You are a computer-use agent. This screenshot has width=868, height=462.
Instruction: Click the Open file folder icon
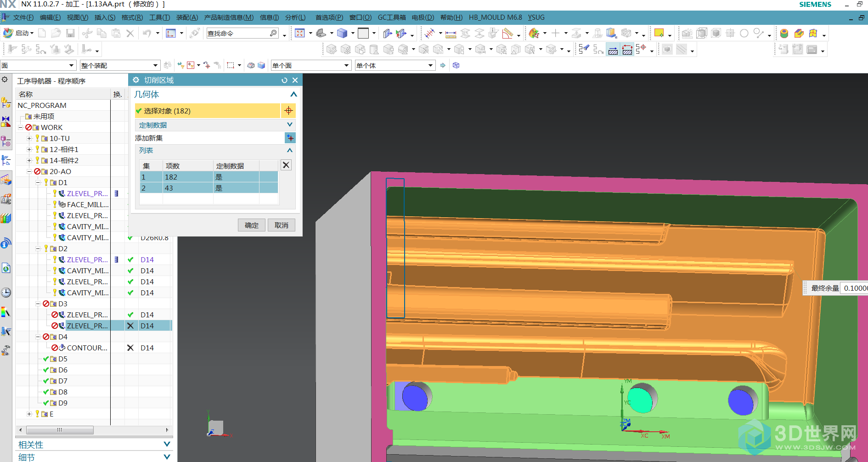pyautogui.click(x=56, y=33)
